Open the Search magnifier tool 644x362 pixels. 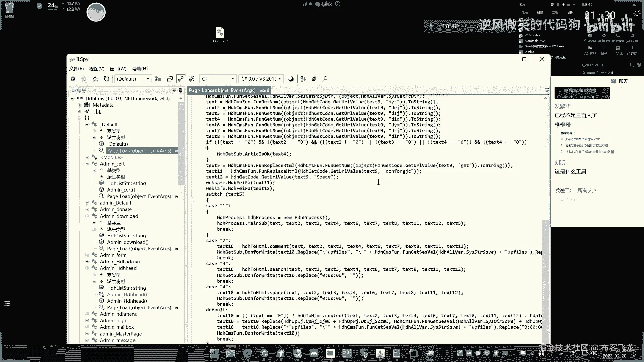(x=325, y=79)
